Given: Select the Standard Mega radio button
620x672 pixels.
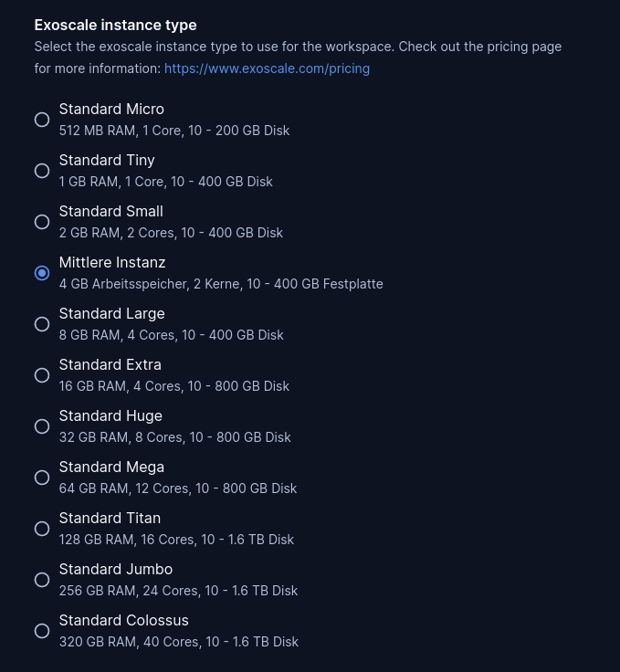Looking at the screenshot, I should (42, 478).
